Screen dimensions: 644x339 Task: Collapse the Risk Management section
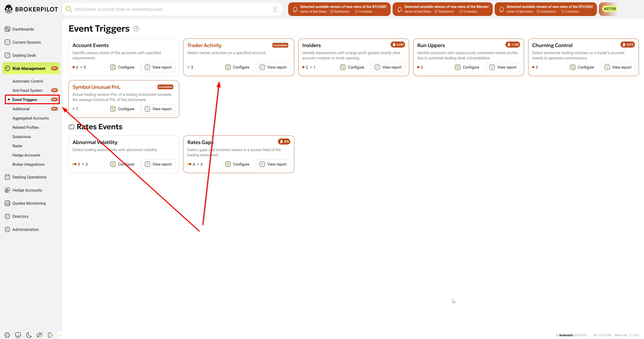31,68
